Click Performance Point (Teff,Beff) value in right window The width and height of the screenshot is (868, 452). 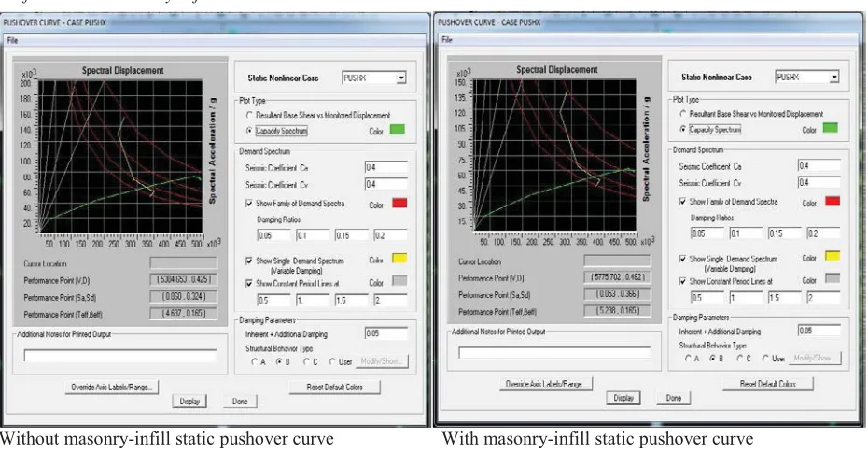click(x=617, y=311)
